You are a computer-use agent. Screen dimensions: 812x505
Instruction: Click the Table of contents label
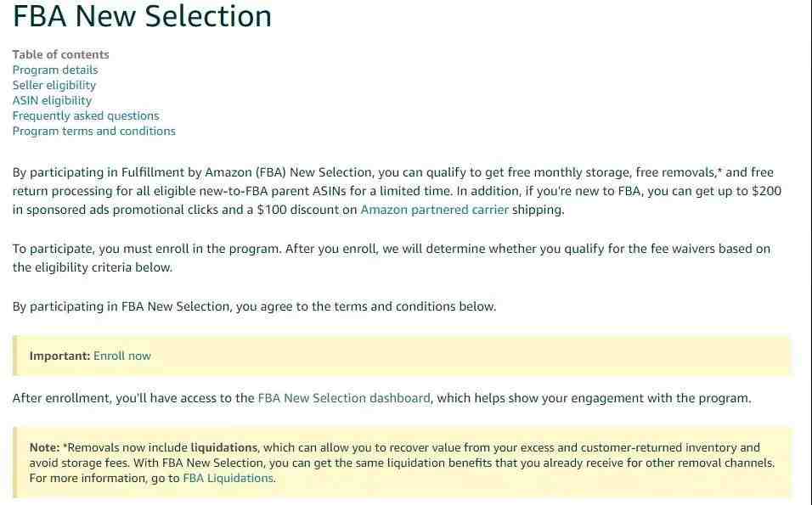pyautogui.click(x=60, y=54)
